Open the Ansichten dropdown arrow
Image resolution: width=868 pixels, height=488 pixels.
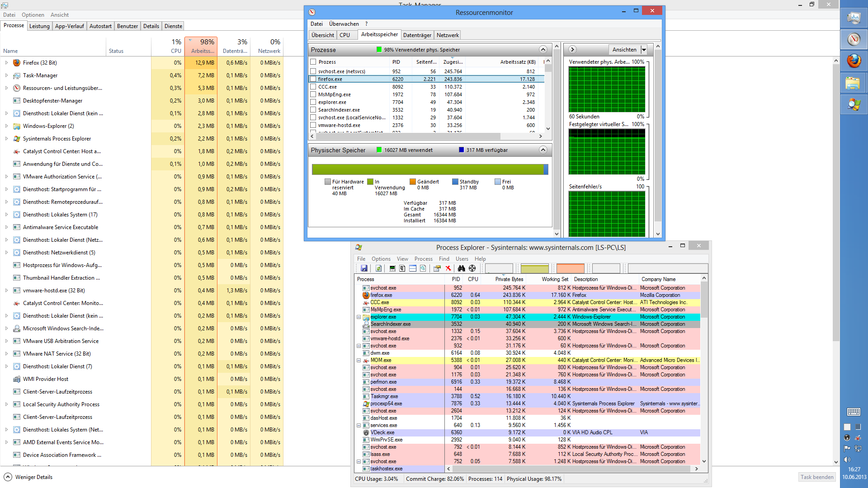click(x=644, y=50)
